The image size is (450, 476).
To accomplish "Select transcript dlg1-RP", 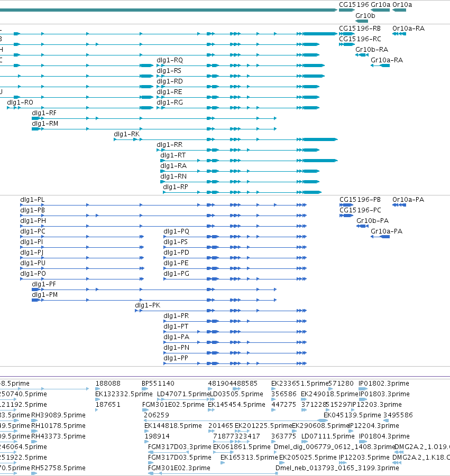I will [176, 187].
